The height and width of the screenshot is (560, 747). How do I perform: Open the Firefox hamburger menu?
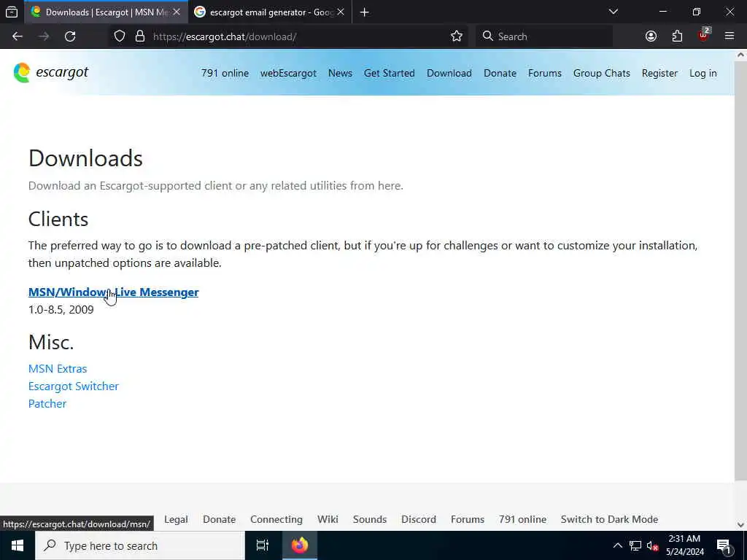729,36
